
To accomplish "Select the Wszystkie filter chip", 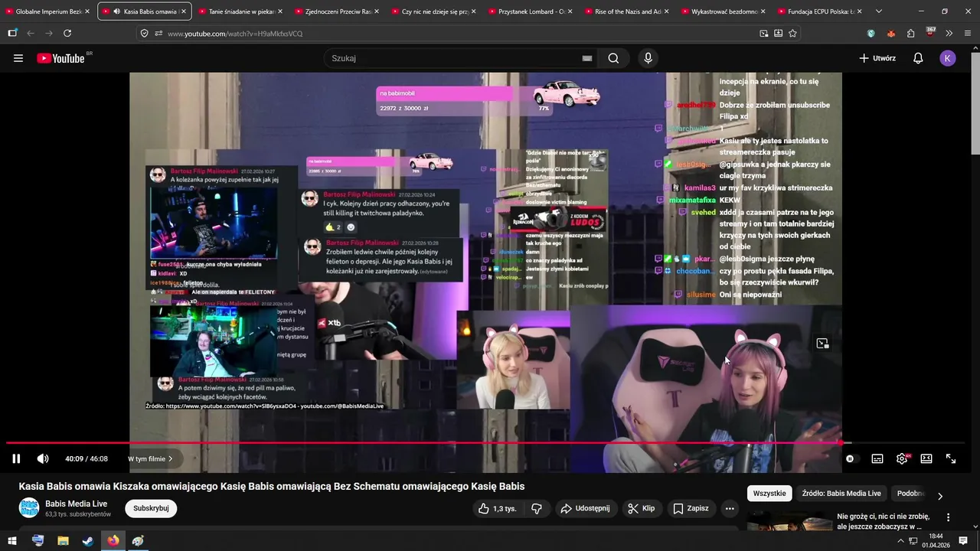I will point(769,494).
